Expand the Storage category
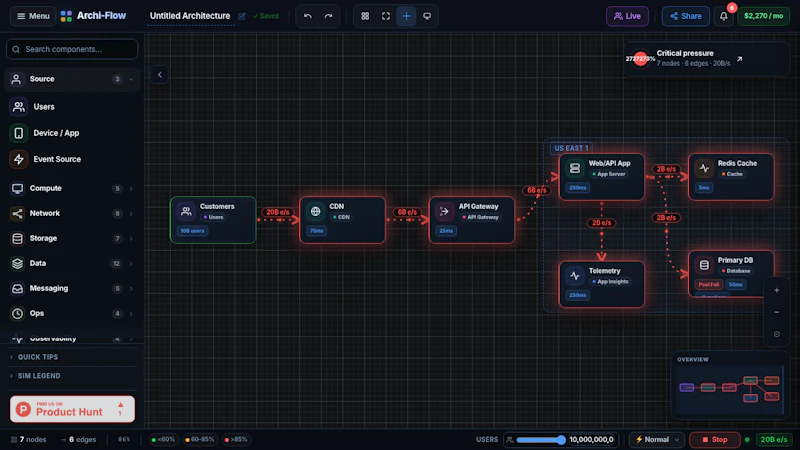This screenshot has height=450, width=800. pyautogui.click(x=72, y=238)
